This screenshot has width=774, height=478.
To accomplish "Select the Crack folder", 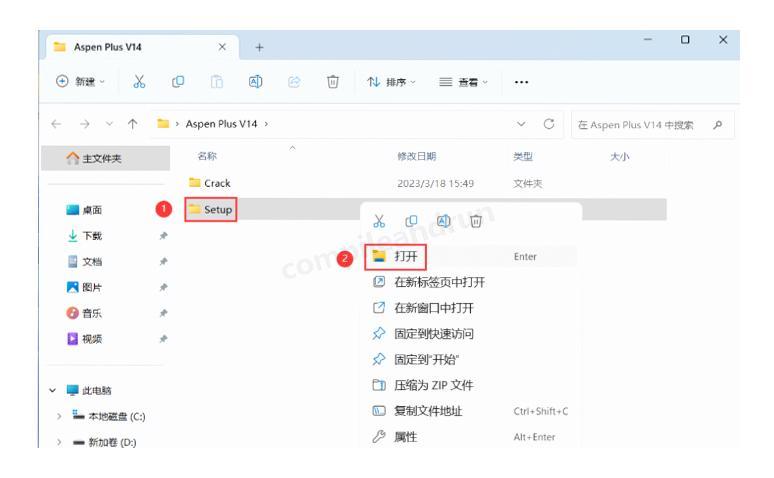I will coord(210,183).
